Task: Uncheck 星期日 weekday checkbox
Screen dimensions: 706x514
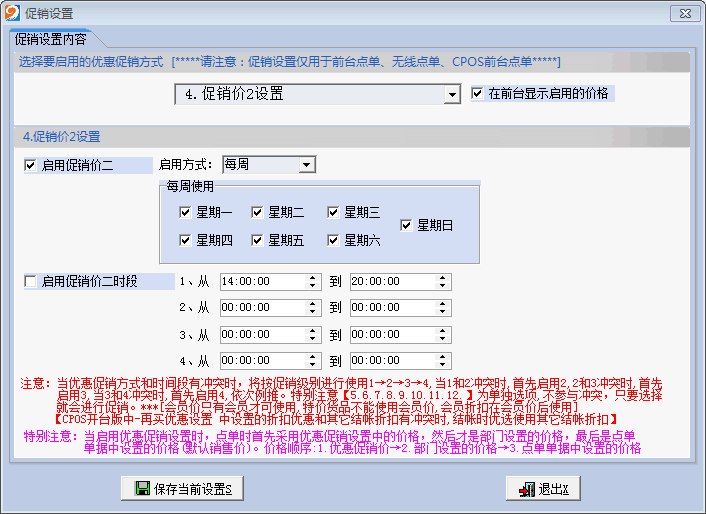Action: [406, 226]
